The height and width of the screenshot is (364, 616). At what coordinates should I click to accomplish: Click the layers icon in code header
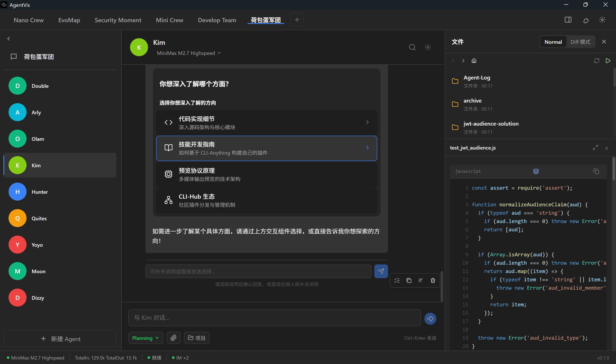tap(536, 171)
